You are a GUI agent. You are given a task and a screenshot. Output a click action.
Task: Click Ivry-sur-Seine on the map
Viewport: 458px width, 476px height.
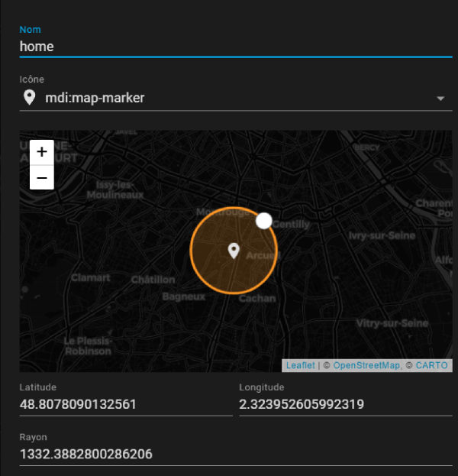[x=382, y=235]
